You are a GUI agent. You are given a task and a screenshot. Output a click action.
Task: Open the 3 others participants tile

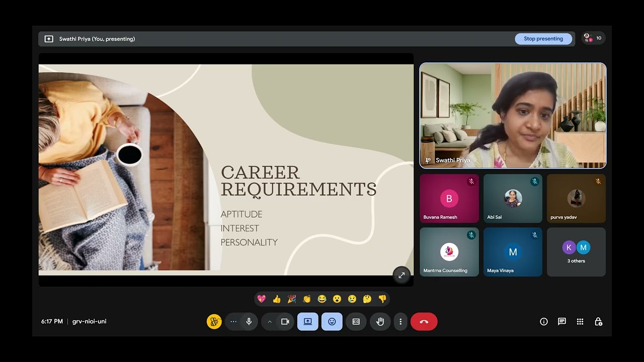coord(577,252)
